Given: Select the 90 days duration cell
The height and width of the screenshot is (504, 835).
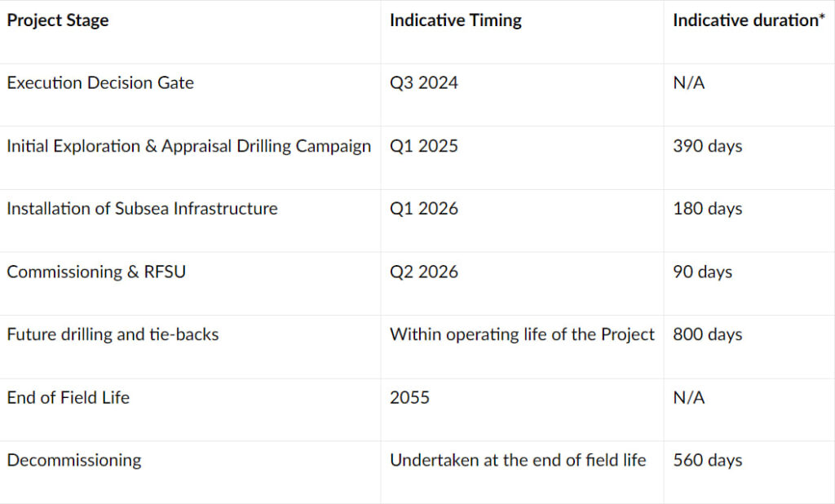Looking at the screenshot, I should coord(703,272).
